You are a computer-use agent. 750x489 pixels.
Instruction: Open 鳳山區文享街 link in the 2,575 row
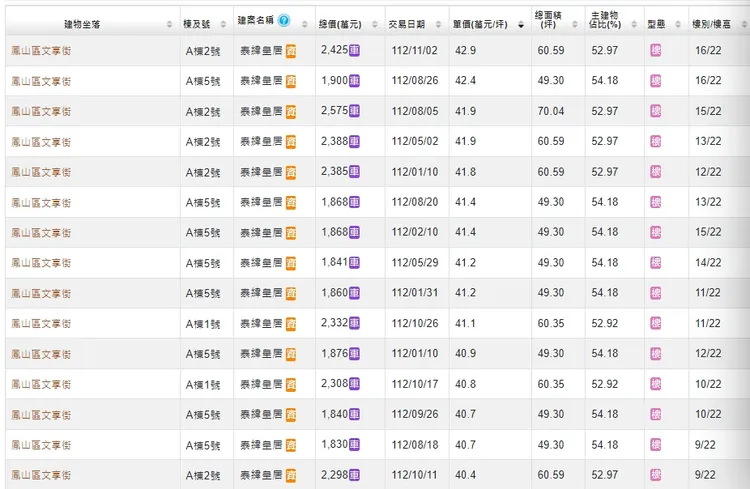pos(41,111)
